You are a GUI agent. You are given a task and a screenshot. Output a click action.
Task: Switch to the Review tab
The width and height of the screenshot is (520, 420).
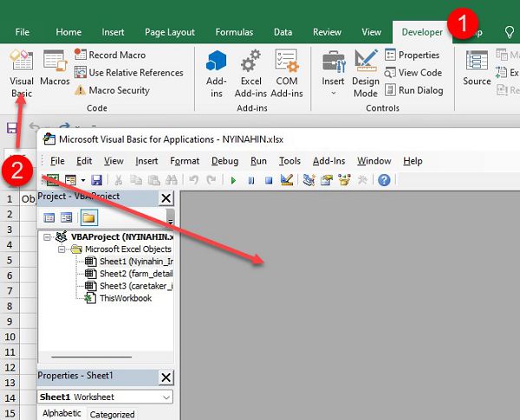tap(327, 32)
